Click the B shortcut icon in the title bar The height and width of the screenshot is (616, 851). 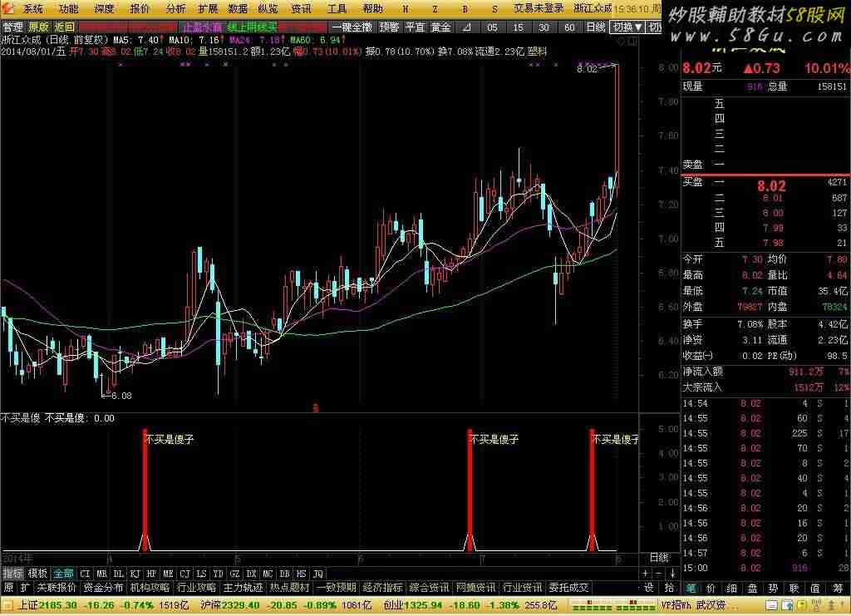click(x=465, y=9)
